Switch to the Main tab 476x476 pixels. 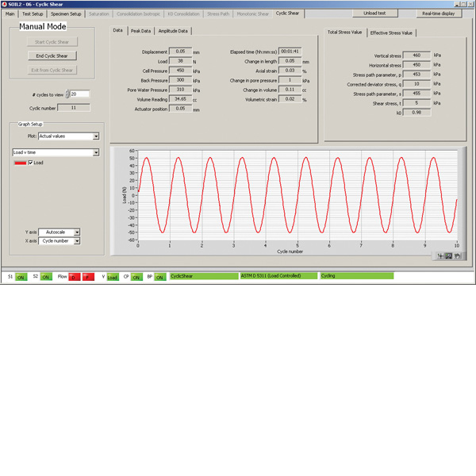coord(10,14)
